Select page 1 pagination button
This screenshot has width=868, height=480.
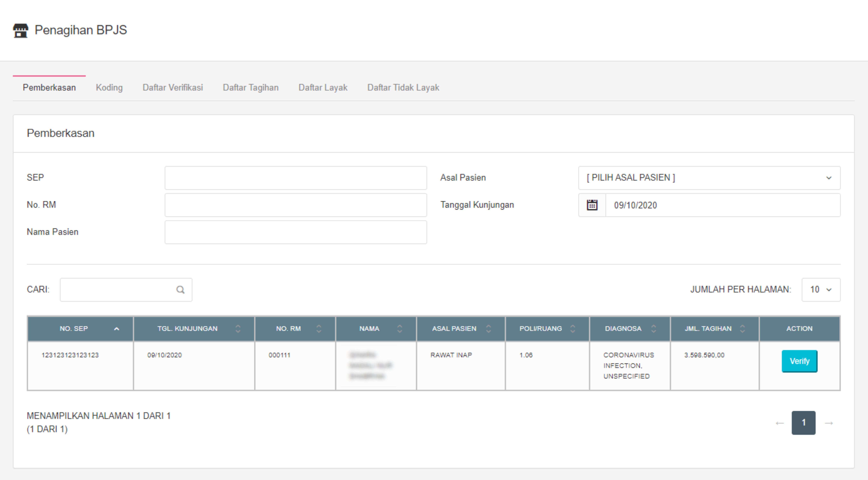[x=803, y=423]
